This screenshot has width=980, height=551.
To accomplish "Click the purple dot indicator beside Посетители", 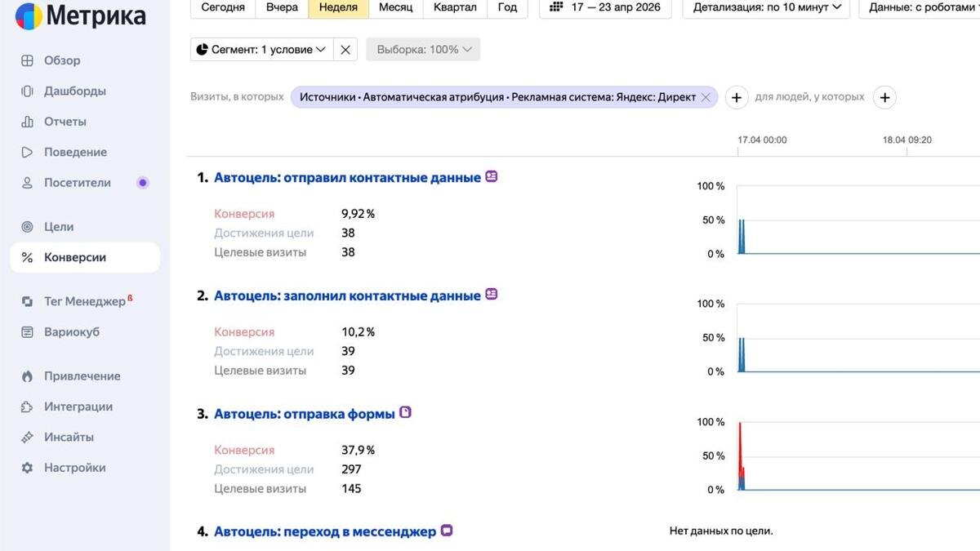I will click(143, 183).
